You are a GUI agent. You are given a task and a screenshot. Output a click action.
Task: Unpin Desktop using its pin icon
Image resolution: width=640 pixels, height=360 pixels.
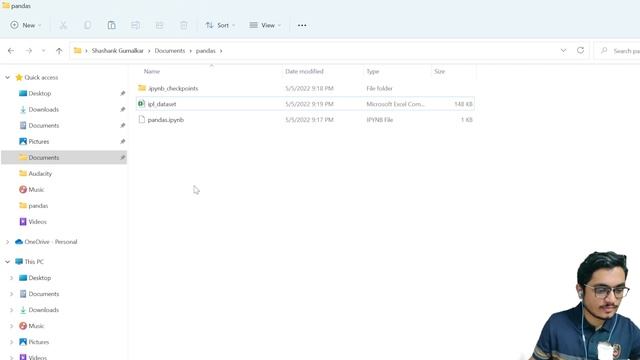[x=122, y=93]
